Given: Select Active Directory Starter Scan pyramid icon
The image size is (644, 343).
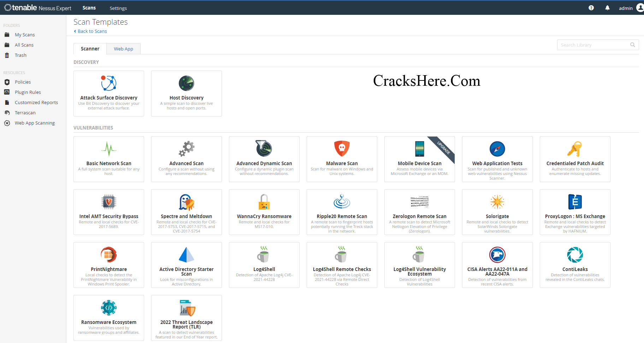Looking at the screenshot, I should [187, 255].
